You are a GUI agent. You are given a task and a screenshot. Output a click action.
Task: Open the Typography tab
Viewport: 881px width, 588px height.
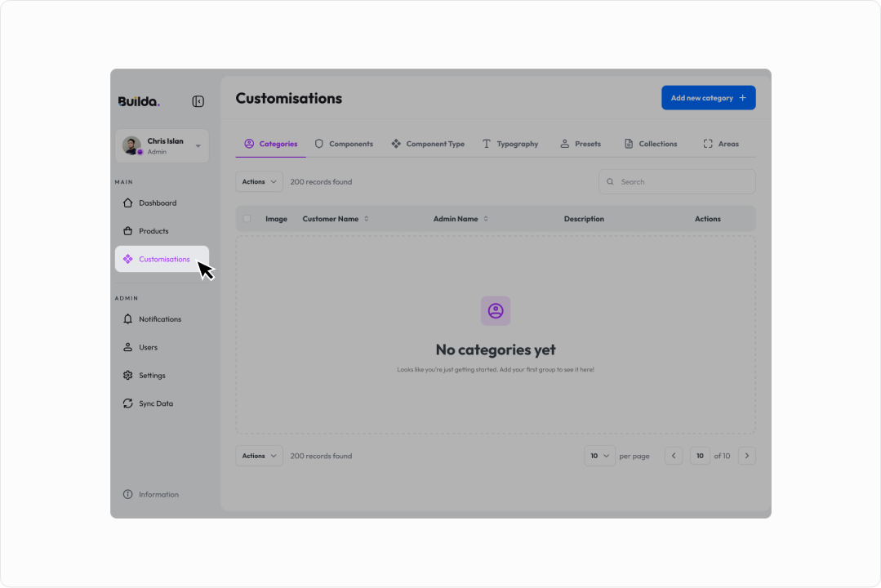click(510, 144)
